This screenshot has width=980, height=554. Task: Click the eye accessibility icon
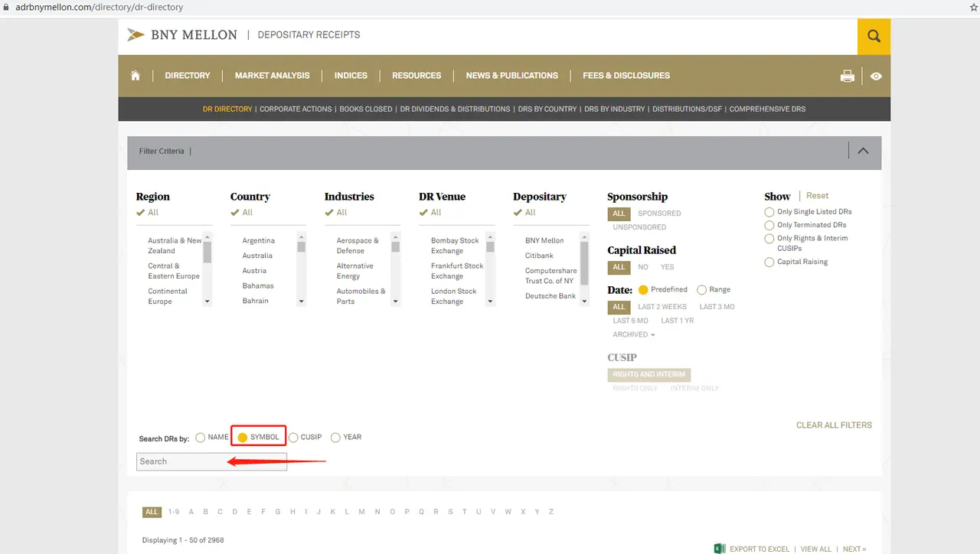pos(876,77)
